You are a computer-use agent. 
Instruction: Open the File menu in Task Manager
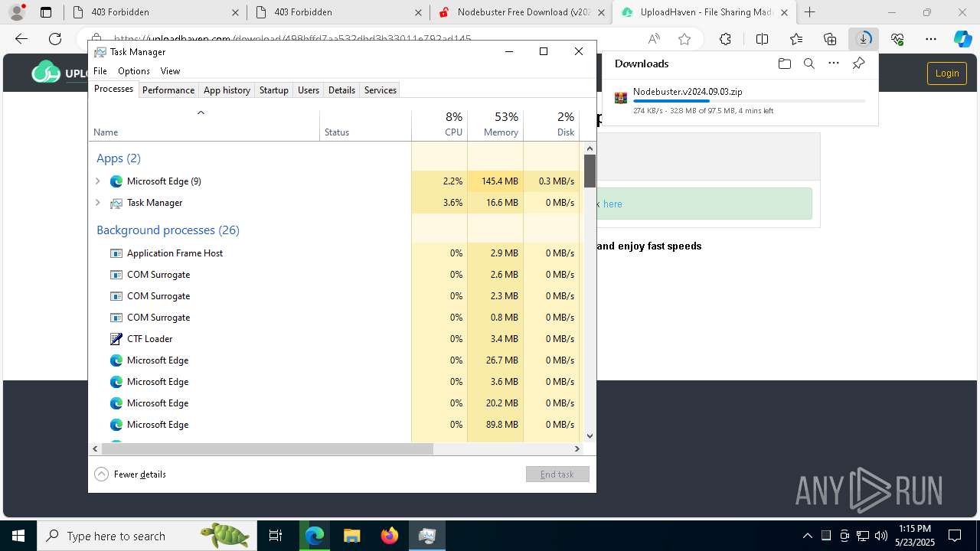[100, 71]
